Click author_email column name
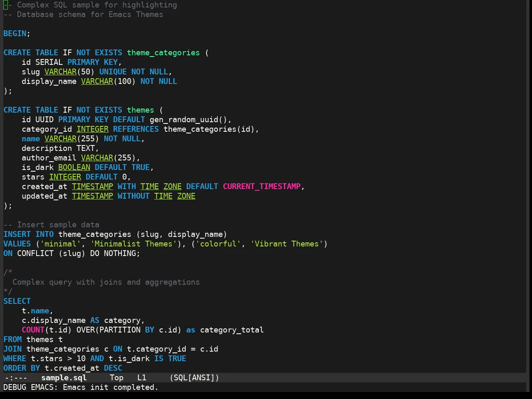 coord(49,158)
